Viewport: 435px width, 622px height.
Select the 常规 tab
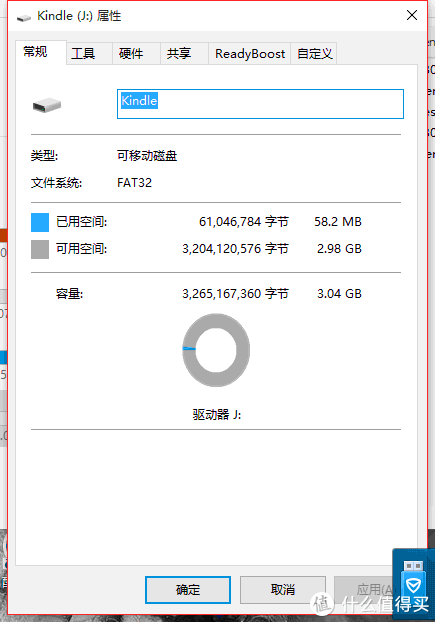coord(35,52)
